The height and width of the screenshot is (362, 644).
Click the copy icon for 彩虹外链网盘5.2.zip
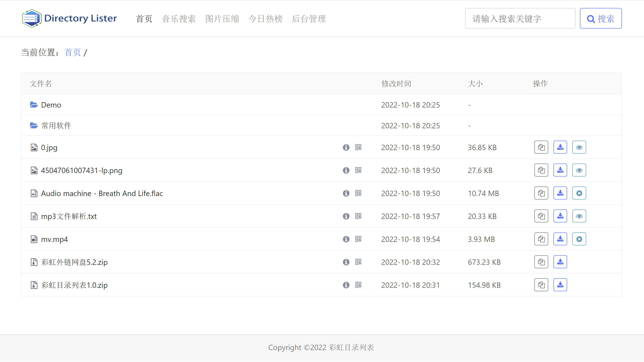point(541,262)
